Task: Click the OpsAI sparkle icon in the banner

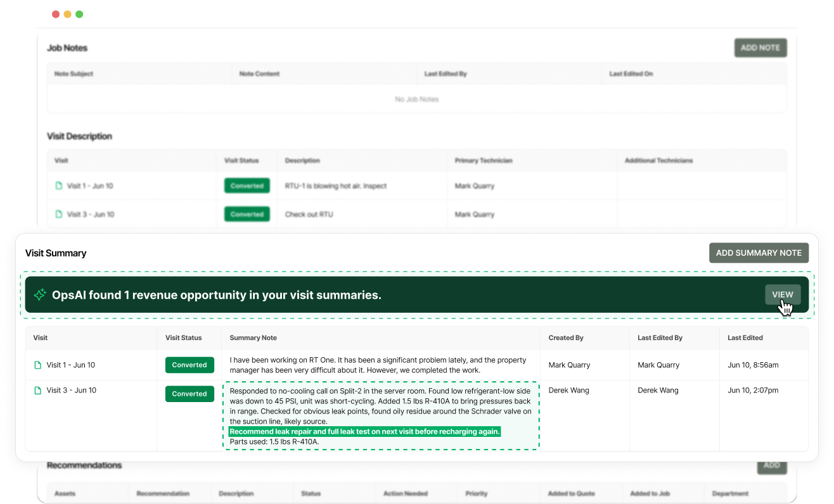Action: pyautogui.click(x=40, y=295)
